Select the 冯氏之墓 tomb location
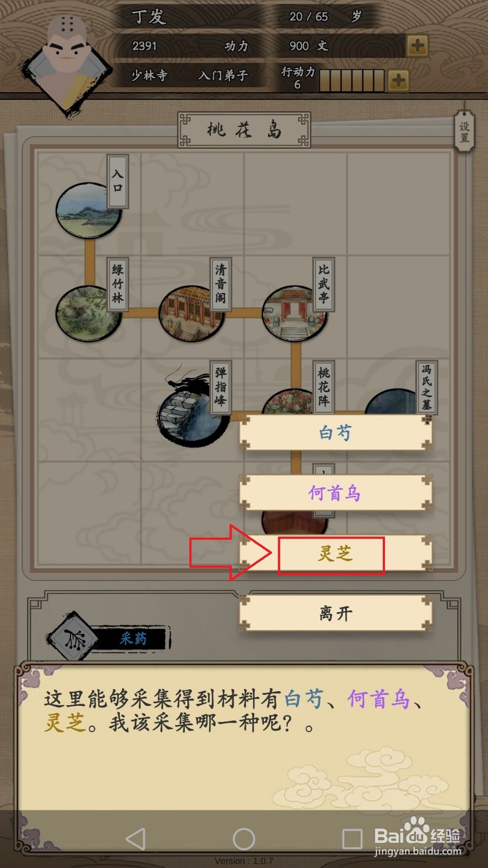 (x=397, y=402)
